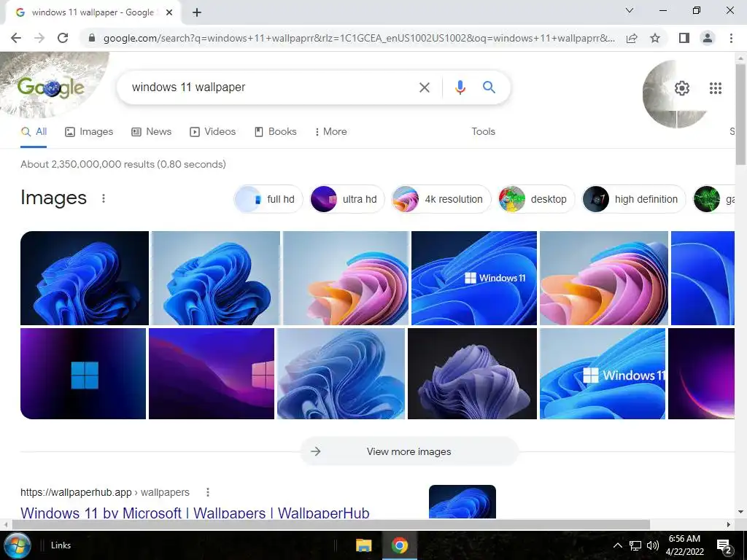This screenshot has height=560, width=747.
Task: Open the WallpaperHub result preview image
Action: click(x=462, y=502)
